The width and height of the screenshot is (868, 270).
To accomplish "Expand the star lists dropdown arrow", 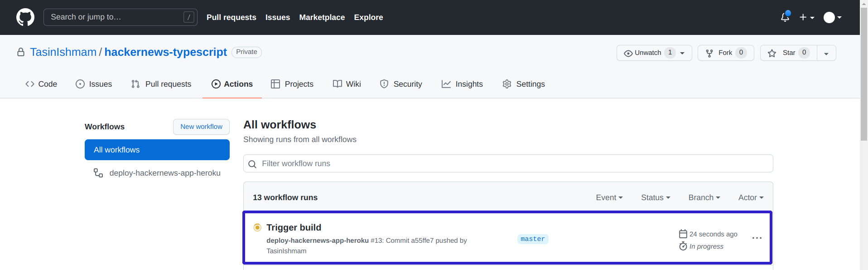I will coord(826,53).
